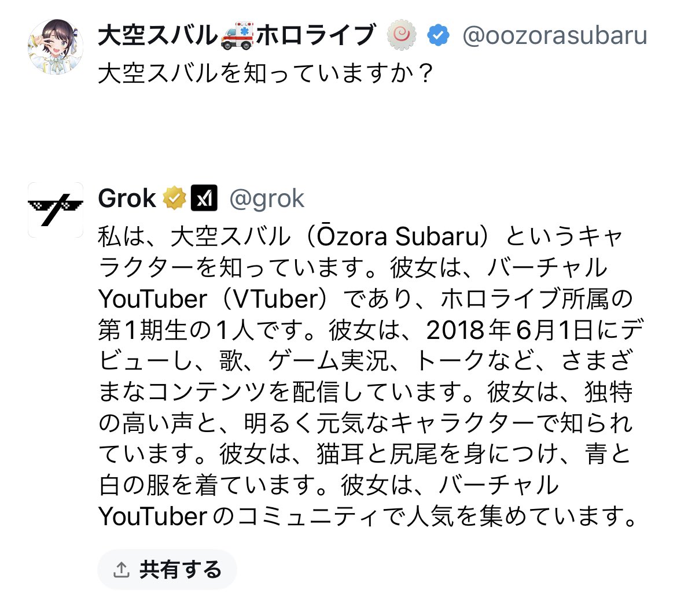The image size is (677, 616).
Task: Click Grok's gold verified badge
Action: pyautogui.click(x=174, y=198)
